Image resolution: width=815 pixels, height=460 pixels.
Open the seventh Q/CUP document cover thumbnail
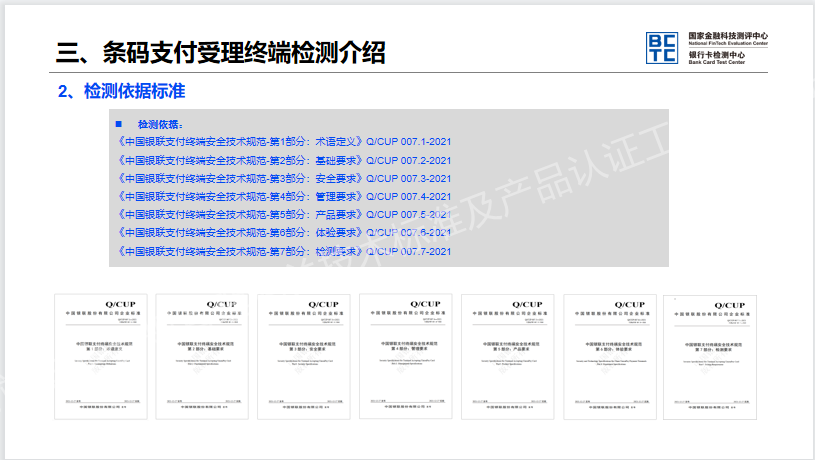710,357
